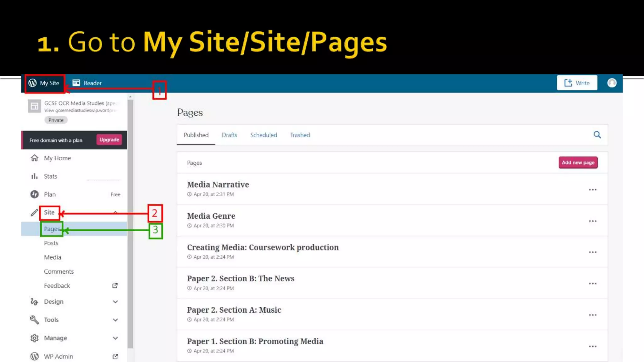Open Feedback external link in sidebar
644x362 pixels.
pyautogui.click(x=115, y=286)
